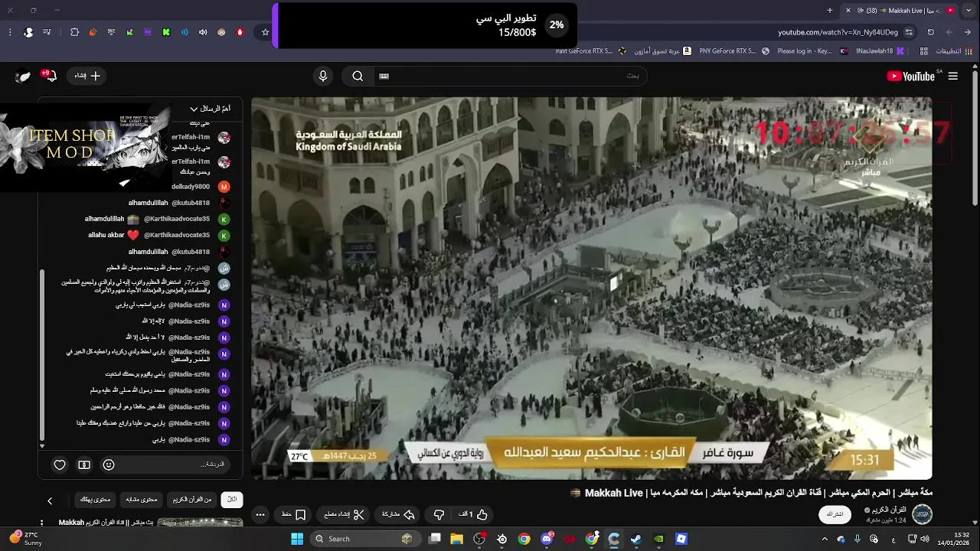Open the extensions puzzle icon
The height and width of the screenshot is (551, 980).
coord(74,32)
